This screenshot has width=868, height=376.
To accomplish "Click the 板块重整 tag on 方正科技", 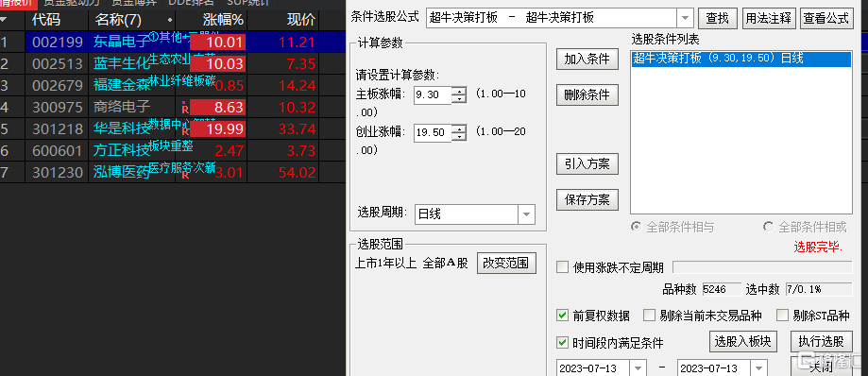I will [171, 145].
